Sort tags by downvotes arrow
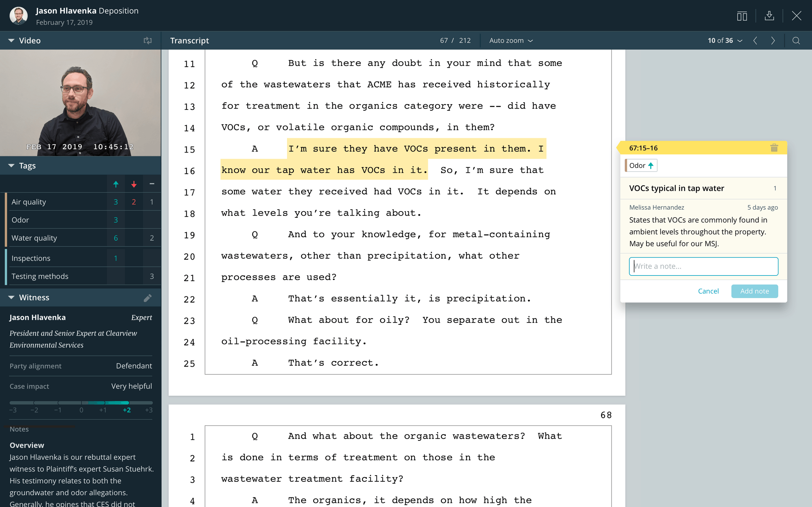 point(134,184)
